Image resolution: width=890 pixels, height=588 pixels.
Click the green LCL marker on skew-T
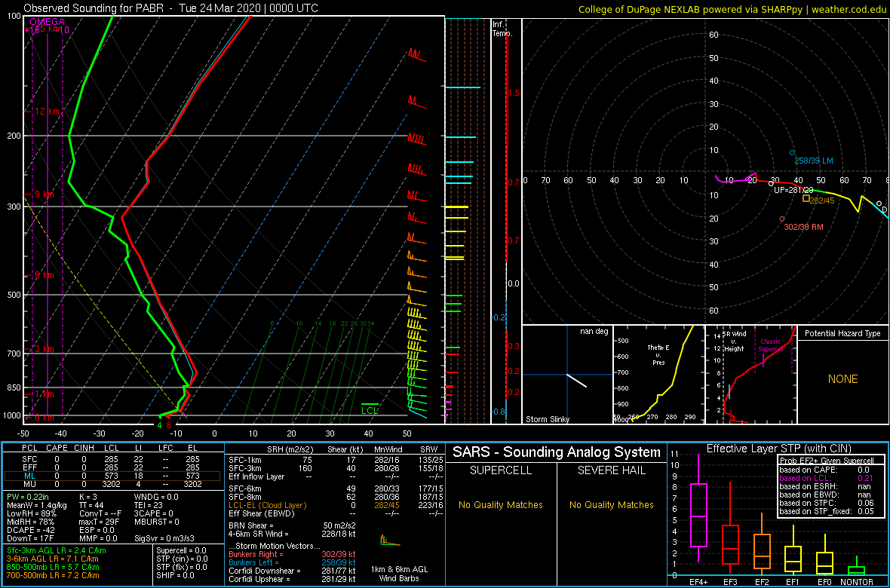(x=370, y=410)
